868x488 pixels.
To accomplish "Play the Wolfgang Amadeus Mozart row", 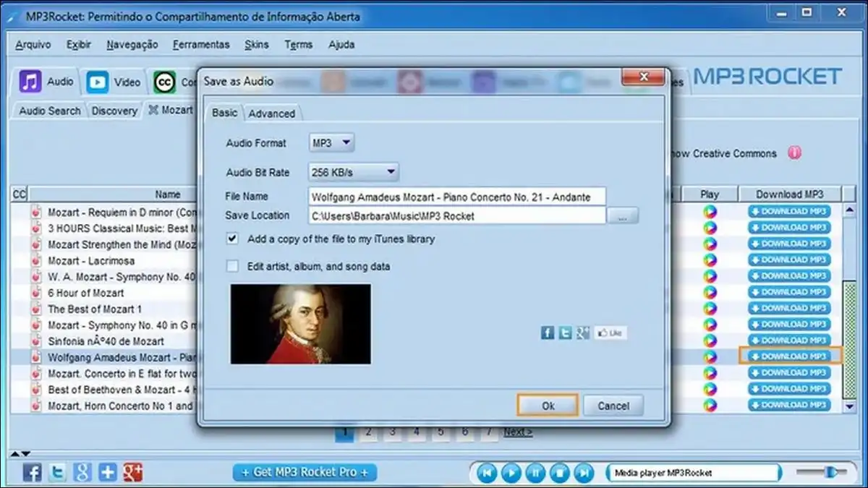I will 710,356.
